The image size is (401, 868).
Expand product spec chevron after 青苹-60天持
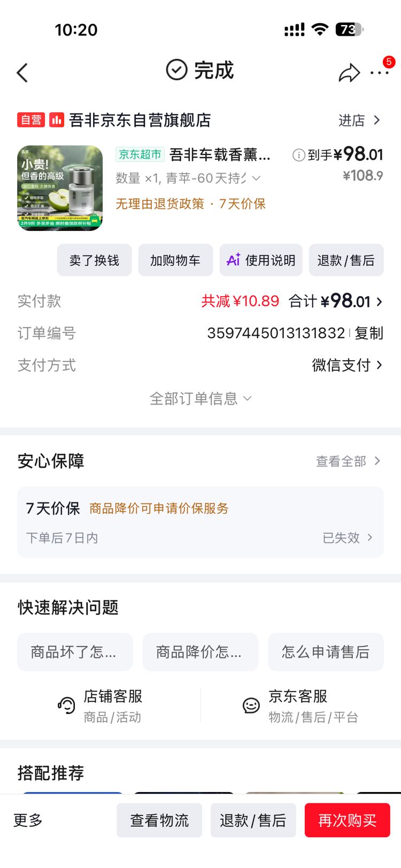click(257, 178)
